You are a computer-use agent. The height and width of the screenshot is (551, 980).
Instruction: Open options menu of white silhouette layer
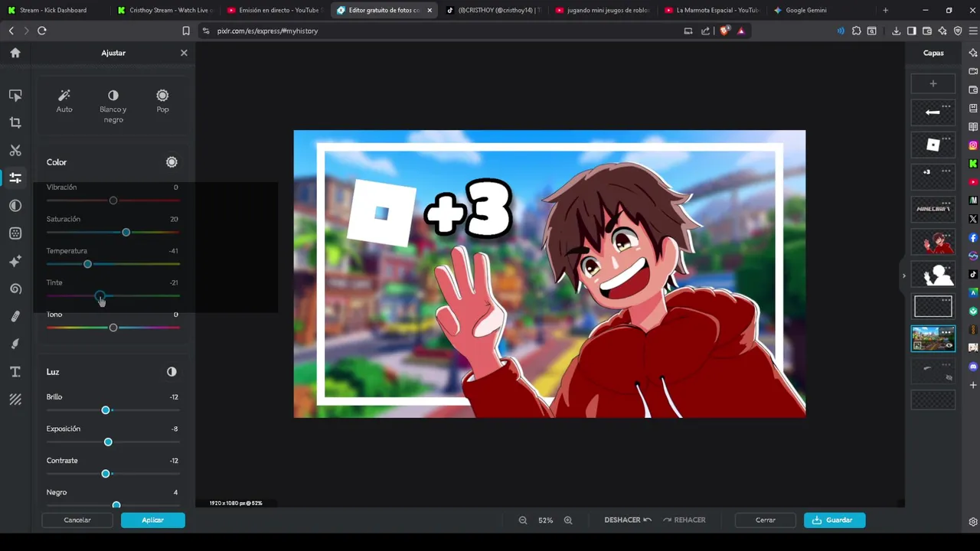click(x=946, y=268)
